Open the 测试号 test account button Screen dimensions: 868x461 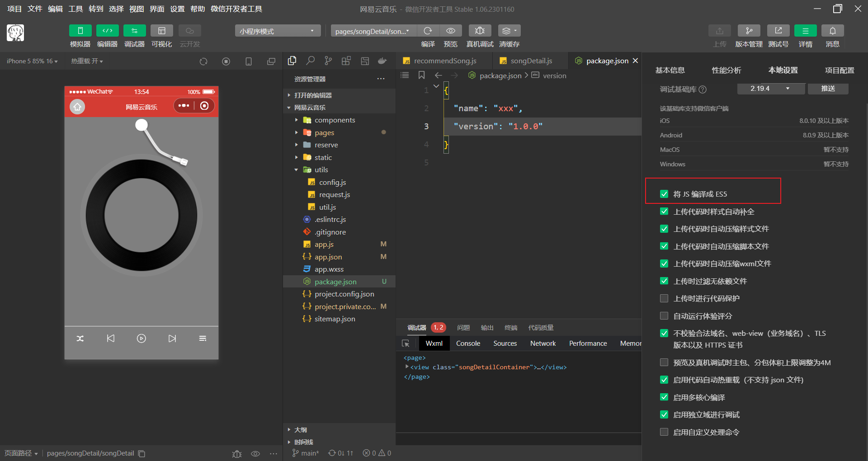tap(778, 31)
